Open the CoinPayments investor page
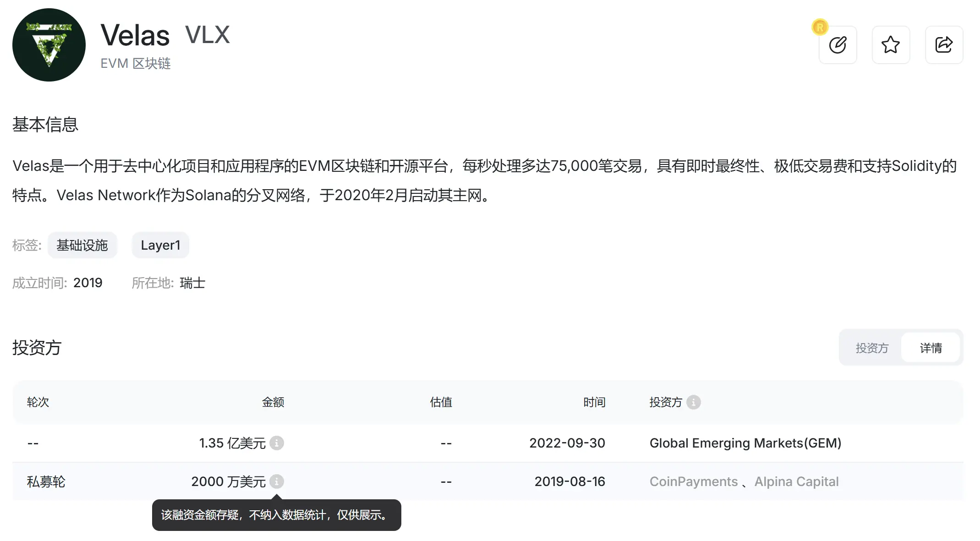Image resolution: width=980 pixels, height=541 pixels. pyautogui.click(x=693, y=481)
